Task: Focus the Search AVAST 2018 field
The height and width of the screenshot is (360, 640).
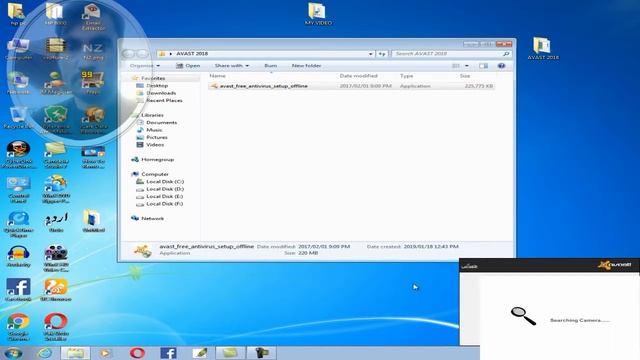Action: 452,54
